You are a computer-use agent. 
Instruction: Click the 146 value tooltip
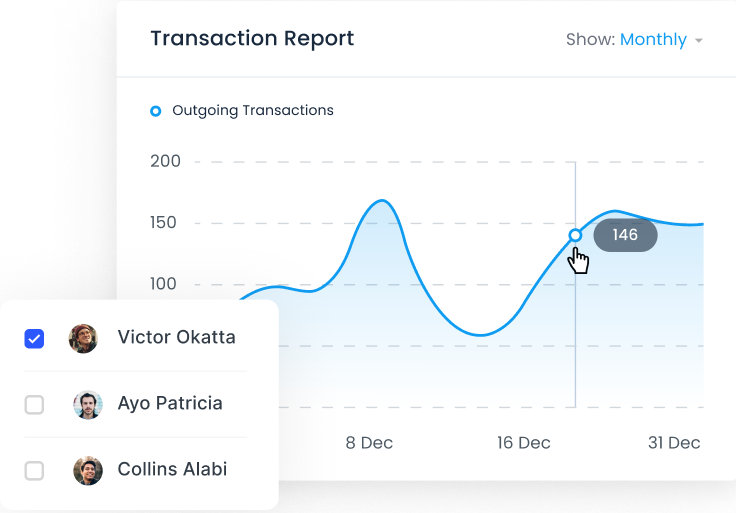pyautogui.click(x=625, y=235)
